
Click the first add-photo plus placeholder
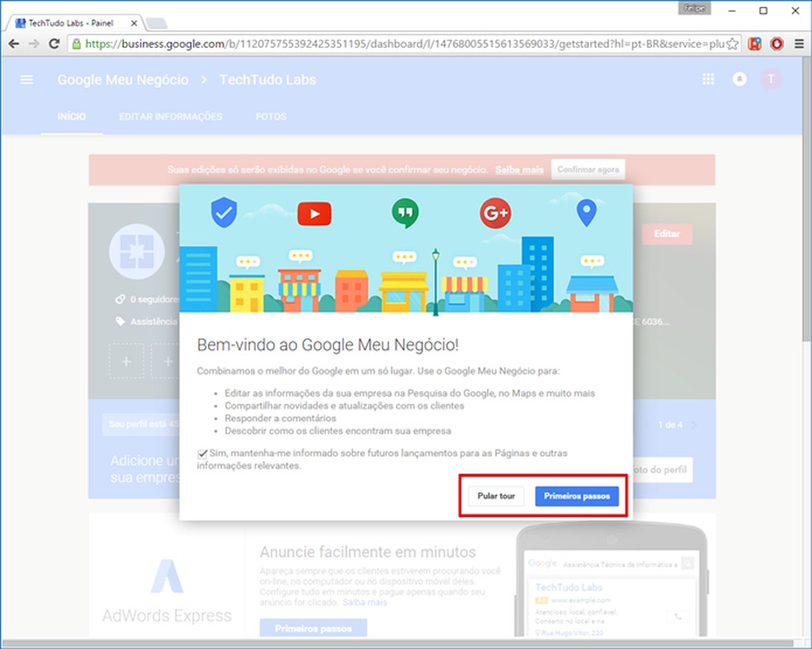pos(126,361)
